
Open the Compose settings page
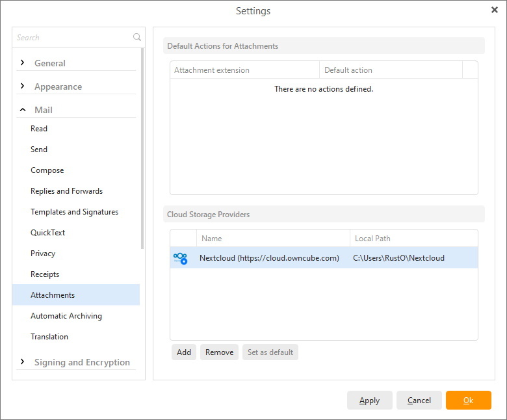pyautogui.click(x=47, y=170)
